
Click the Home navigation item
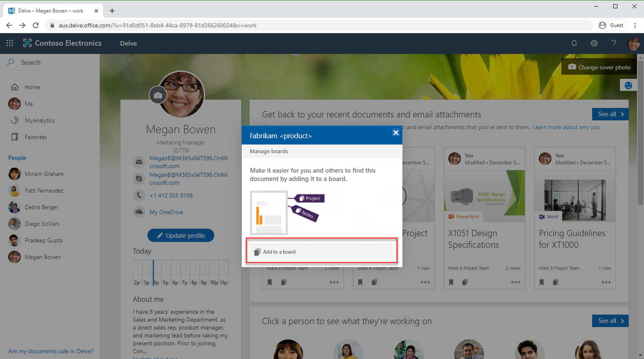[x=32, y=87]
